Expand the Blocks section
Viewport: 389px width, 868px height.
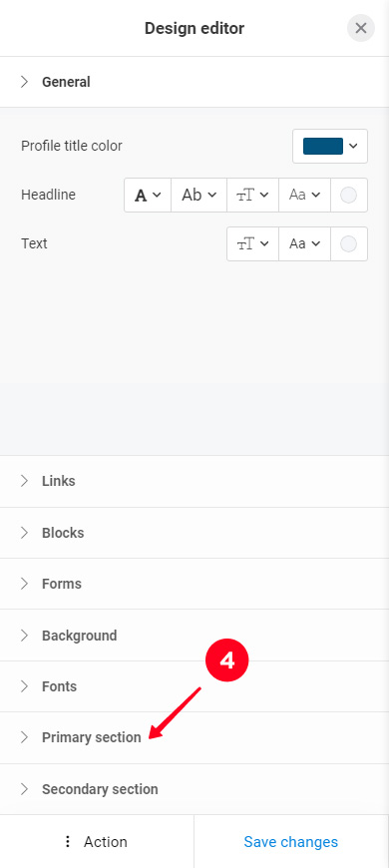click(194, 533)
